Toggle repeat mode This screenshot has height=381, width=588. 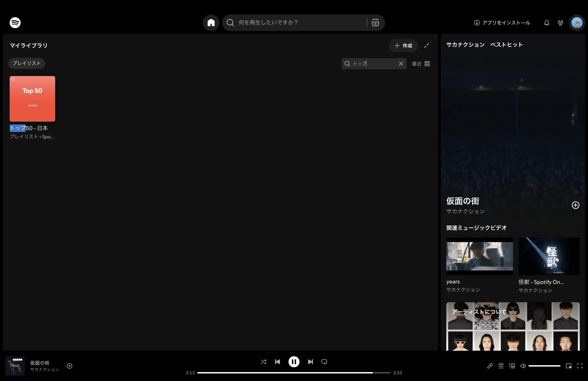coord(324,362)
